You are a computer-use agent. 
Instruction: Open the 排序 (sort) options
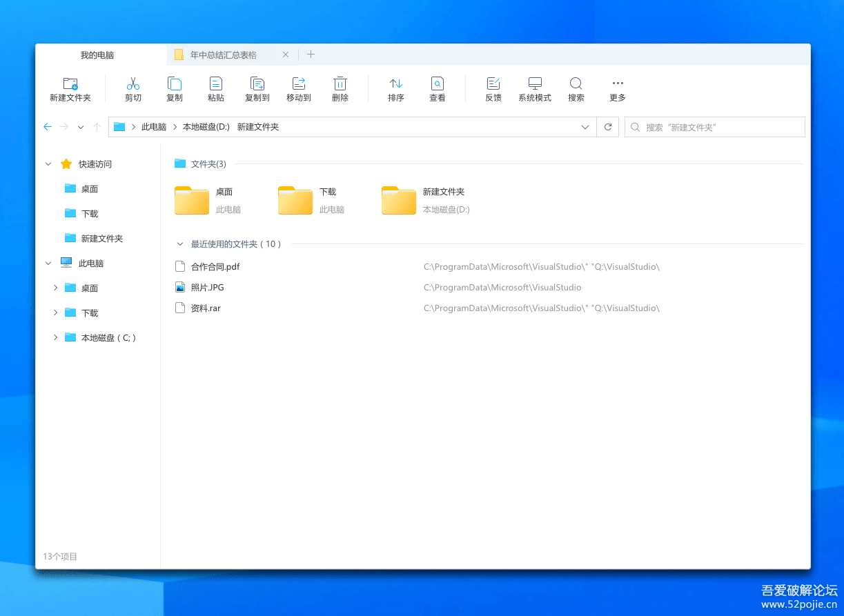pos(396,84)
